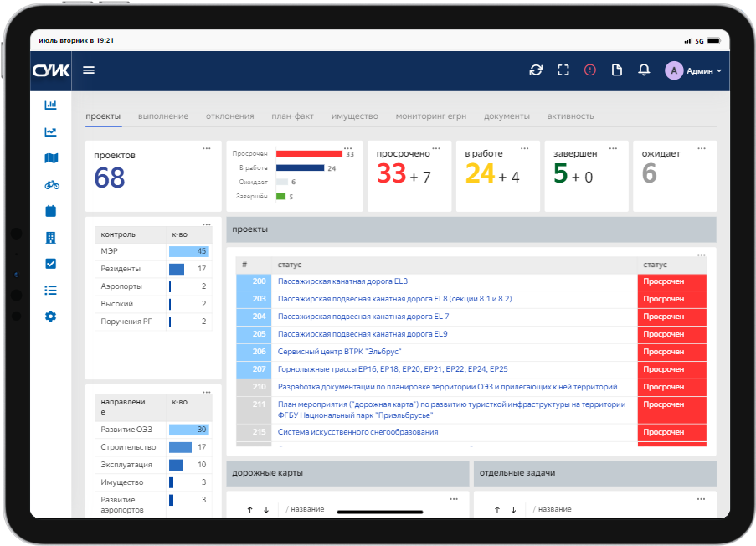This screenshot has width=756, height=546.
Task: Open options menu on просрочено card
Action: pos(436,148)
